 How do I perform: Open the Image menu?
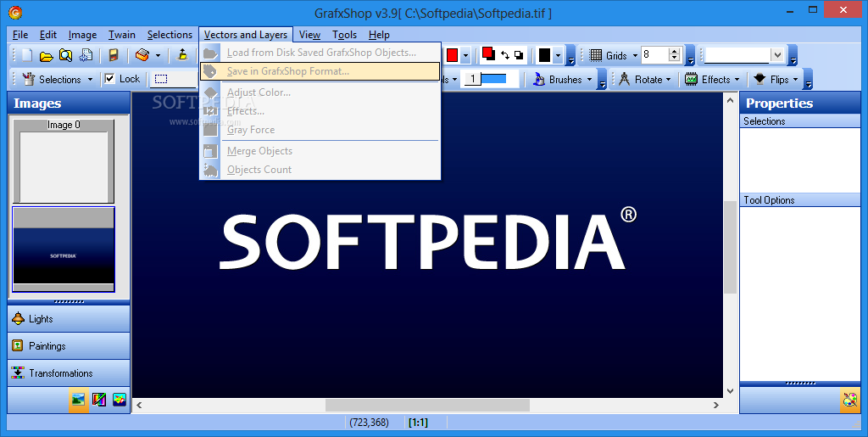(82, 34)
